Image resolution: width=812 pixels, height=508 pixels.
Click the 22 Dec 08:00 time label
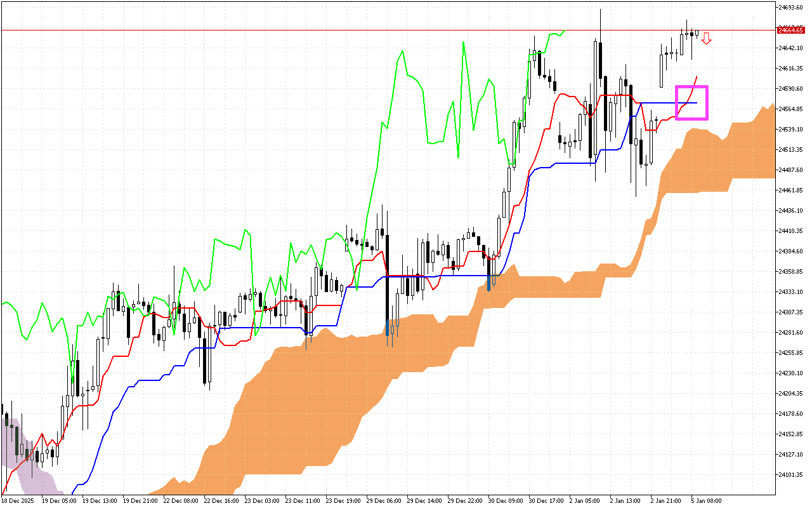[x=180, y=500]
